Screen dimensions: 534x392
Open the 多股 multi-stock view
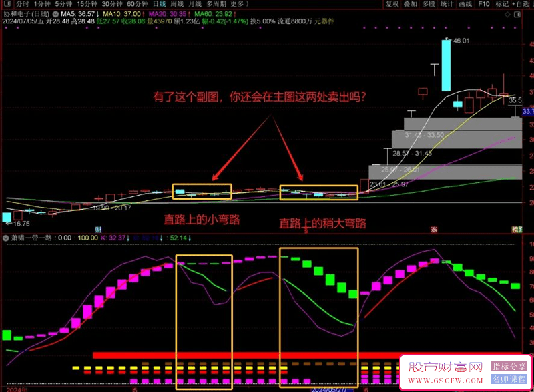coord(429,4)
